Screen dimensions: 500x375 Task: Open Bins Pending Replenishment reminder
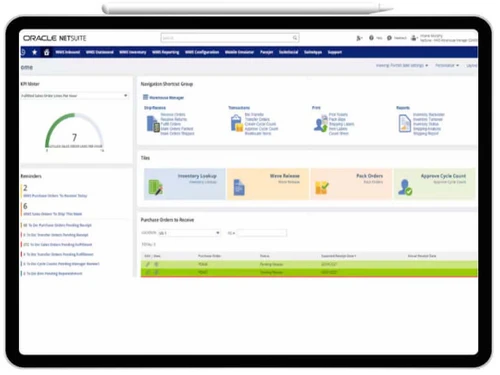[53, 274]
